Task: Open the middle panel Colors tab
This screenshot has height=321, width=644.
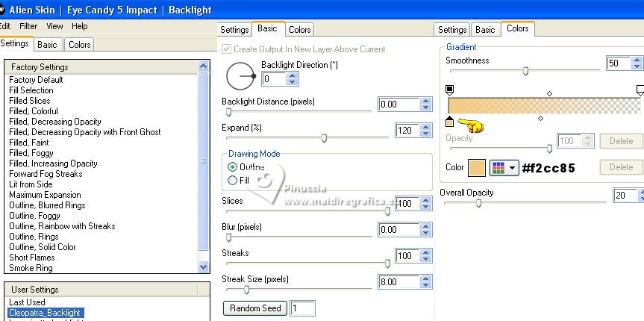Action: [x=300, y=30]
